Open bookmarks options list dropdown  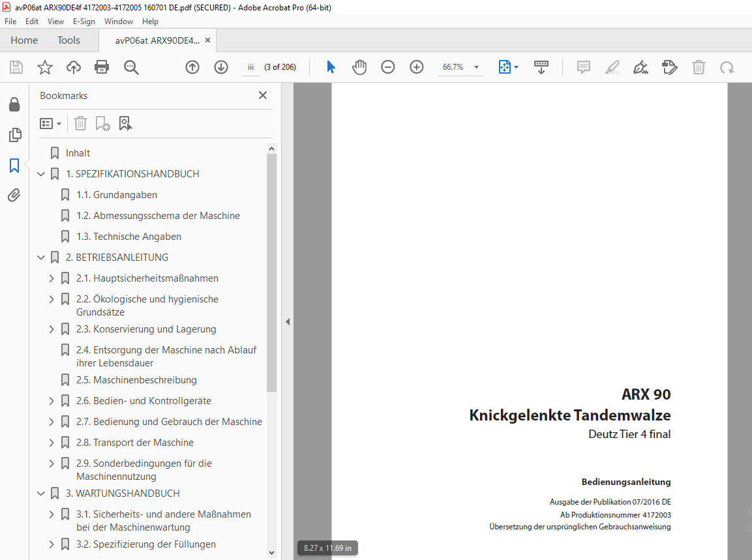click(50, 124)
